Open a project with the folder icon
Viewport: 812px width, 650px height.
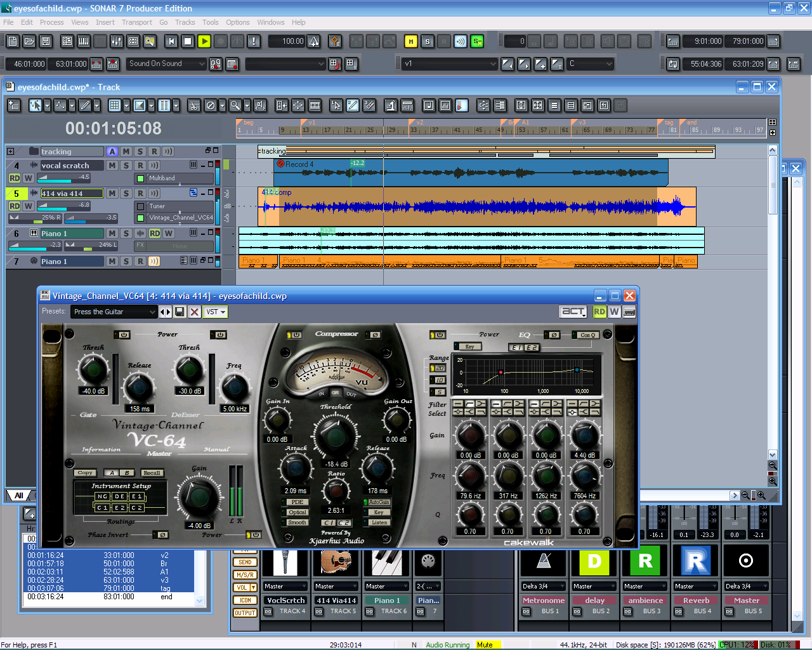(29, 41)
